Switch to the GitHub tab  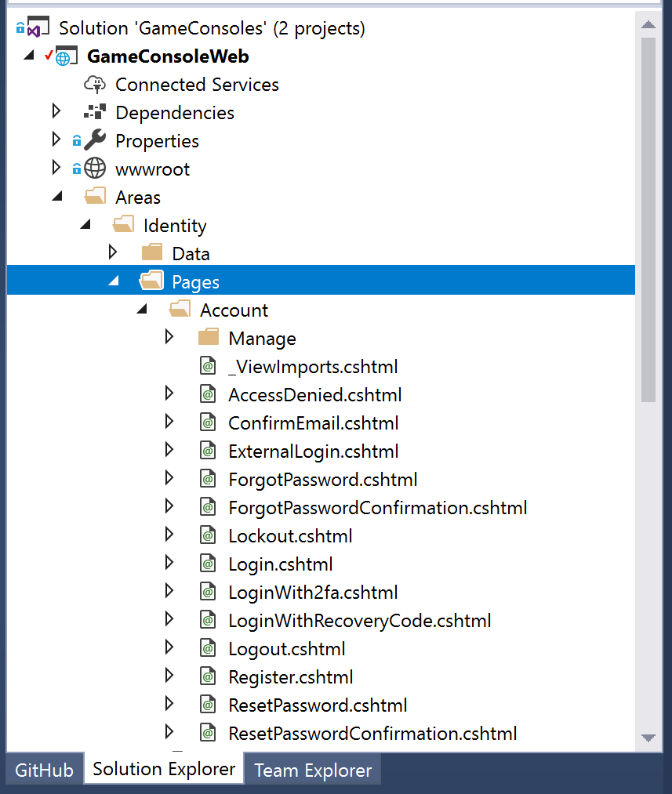pos(45,770)
